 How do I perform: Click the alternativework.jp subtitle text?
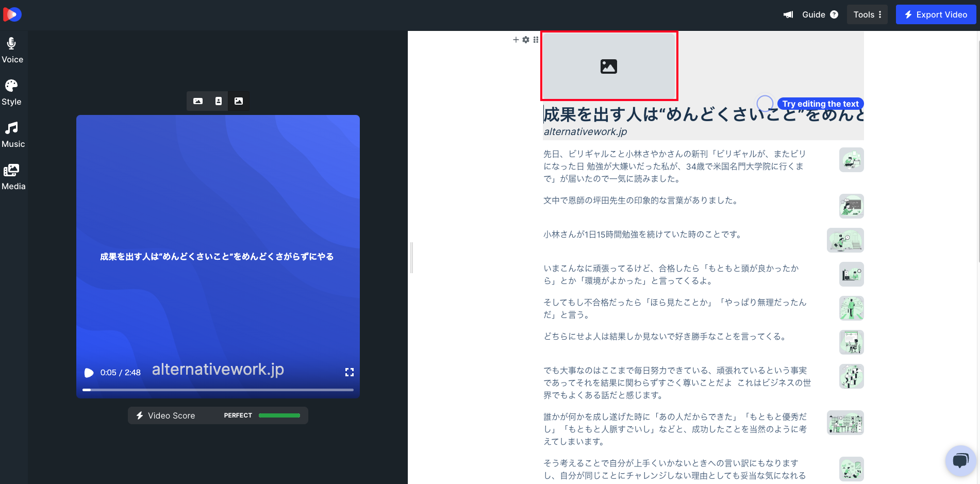pyautogui.click(x=585, y=132)
